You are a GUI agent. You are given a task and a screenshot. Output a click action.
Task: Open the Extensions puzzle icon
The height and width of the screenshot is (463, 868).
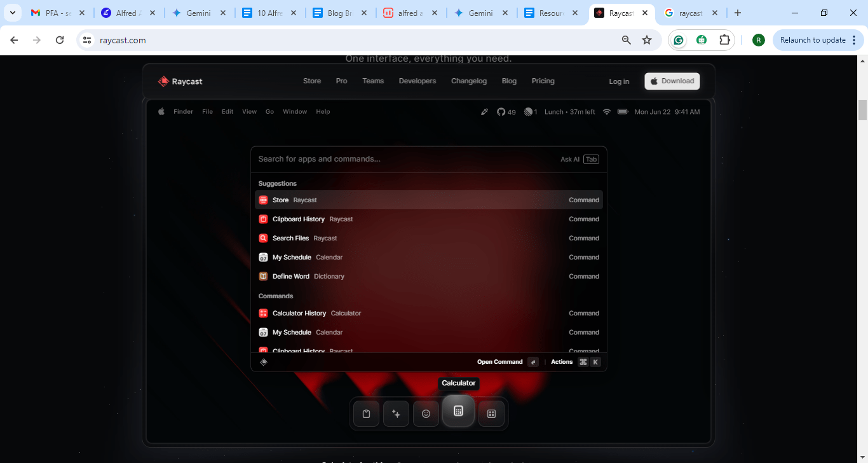tap(724, 40)
